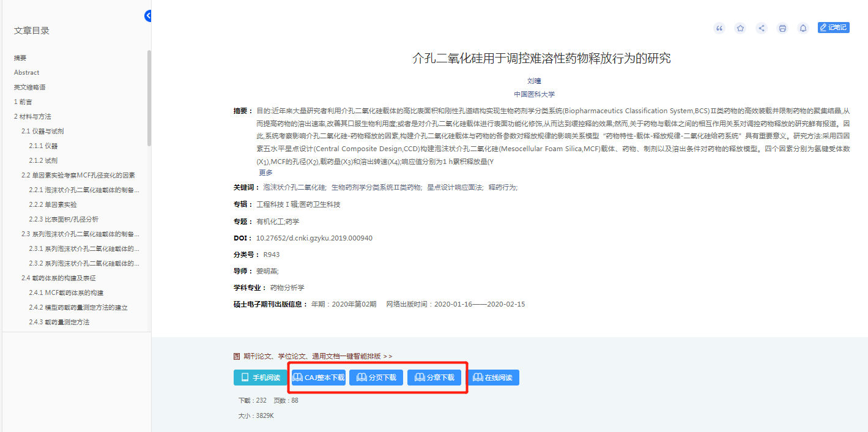Go to section 2.3.2 in contents
Screen dimensions: 868x432
84,263
